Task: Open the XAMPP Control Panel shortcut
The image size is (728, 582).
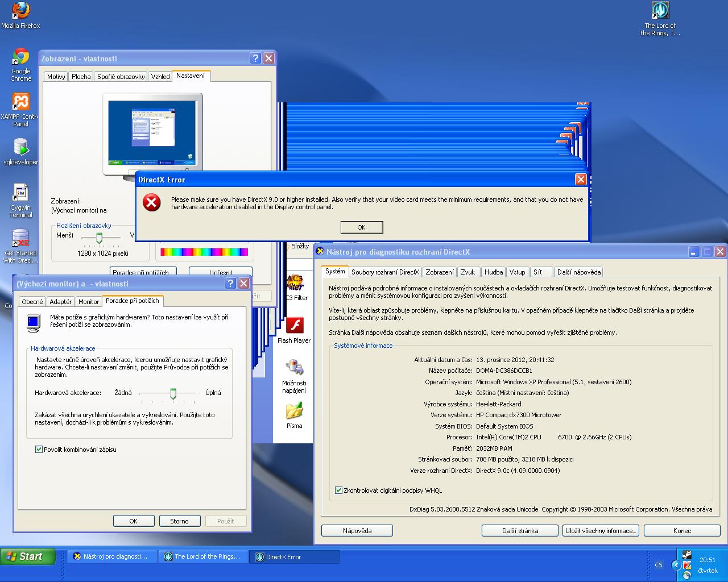Action: click(21, 110)
